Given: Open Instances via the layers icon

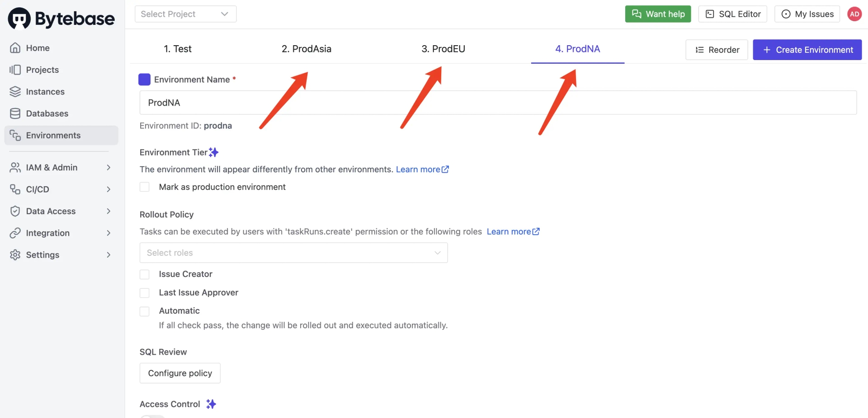Looking at the screenshot, I should tap(15, 92).
